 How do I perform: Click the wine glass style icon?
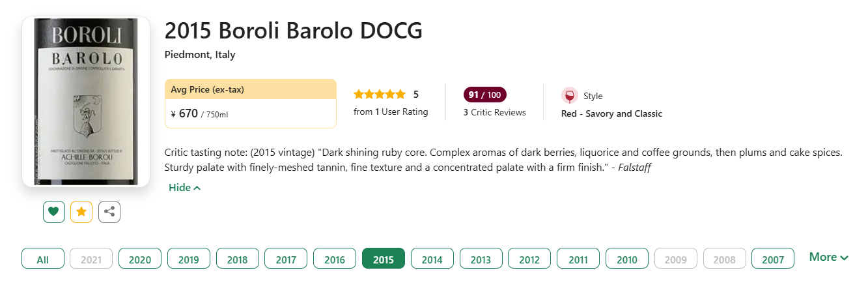point(570,96)
